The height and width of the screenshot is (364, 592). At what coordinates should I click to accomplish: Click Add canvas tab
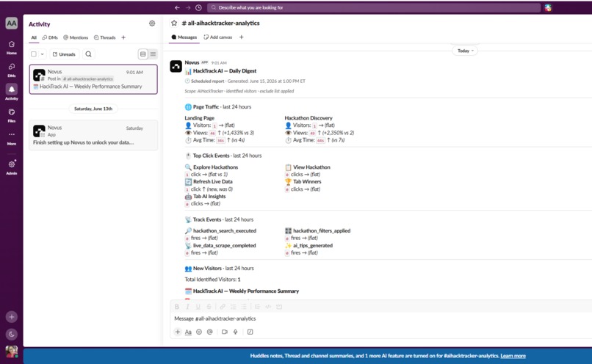(218, 37)
